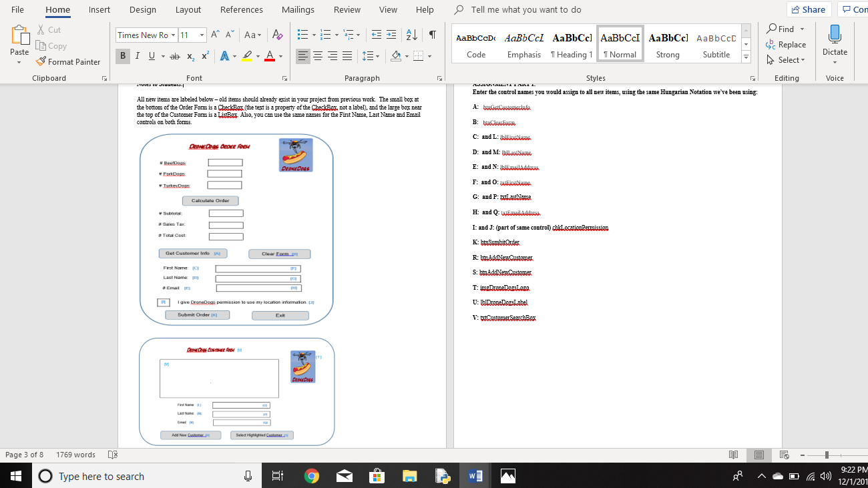Check spelling via status bar proofing icon
The height and width of the screenshot is (488, 868).
tap(113, 455)
